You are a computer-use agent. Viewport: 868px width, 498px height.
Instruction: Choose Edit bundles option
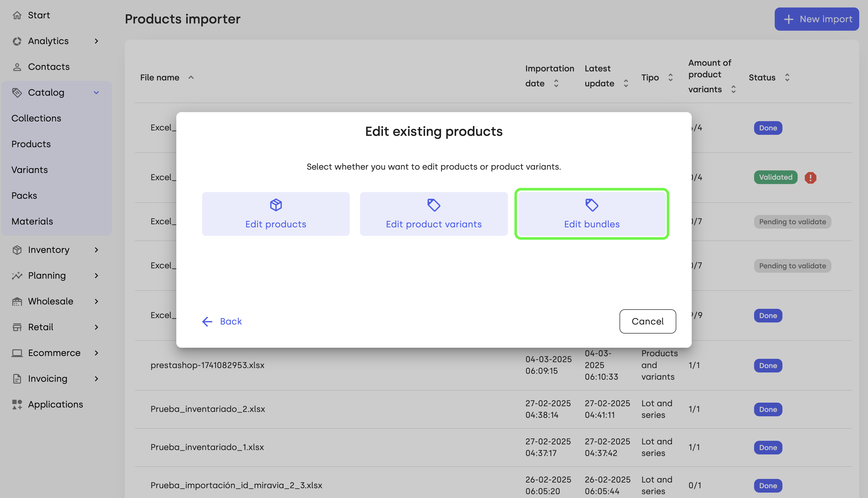point(592,214)
